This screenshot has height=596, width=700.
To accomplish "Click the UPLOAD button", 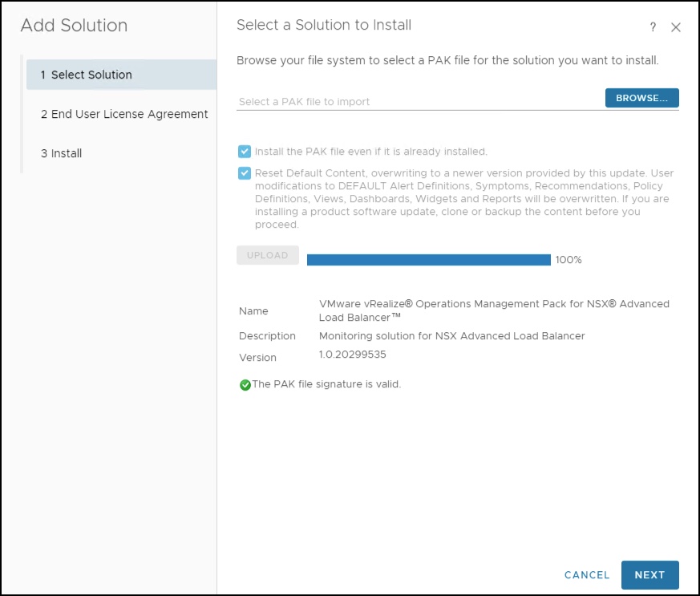I will (268, 255).
